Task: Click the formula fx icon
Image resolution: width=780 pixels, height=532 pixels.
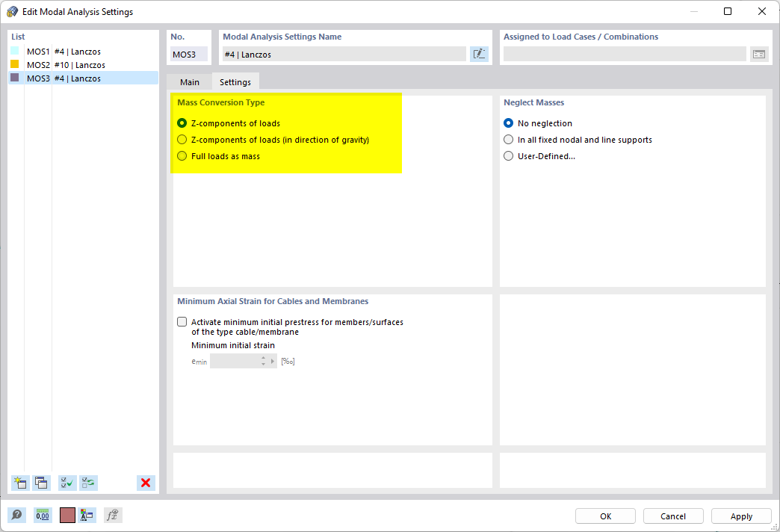Action: pyautogui.click(x=113, y=515)
